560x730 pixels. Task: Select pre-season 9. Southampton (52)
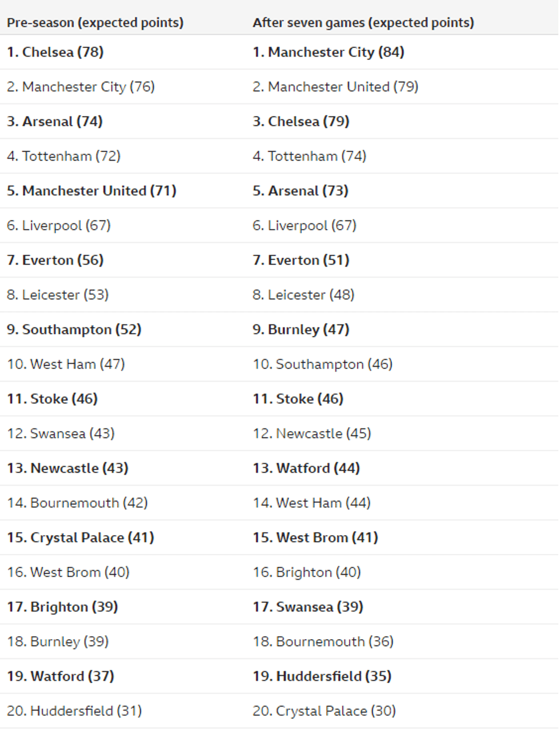click(74, 330)
